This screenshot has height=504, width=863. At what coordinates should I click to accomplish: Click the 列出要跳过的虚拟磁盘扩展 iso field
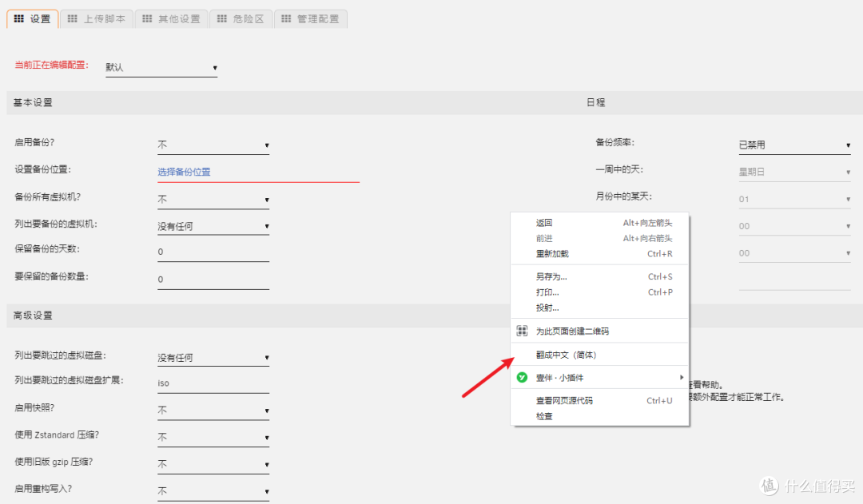[x=213, y=383]
